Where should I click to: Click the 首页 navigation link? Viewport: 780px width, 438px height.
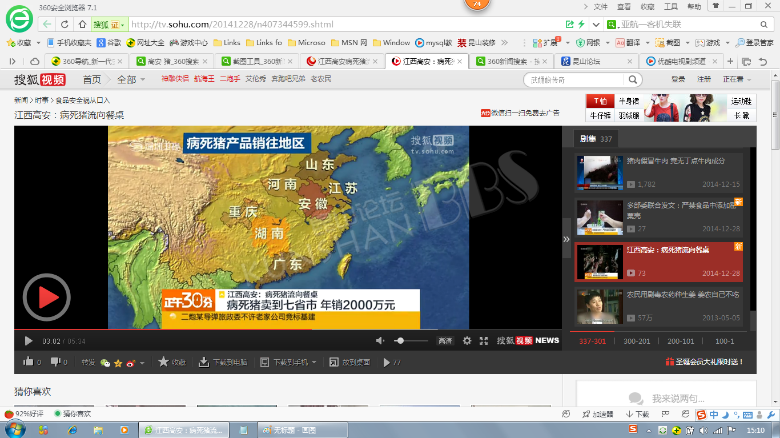(x=91, y=79)
